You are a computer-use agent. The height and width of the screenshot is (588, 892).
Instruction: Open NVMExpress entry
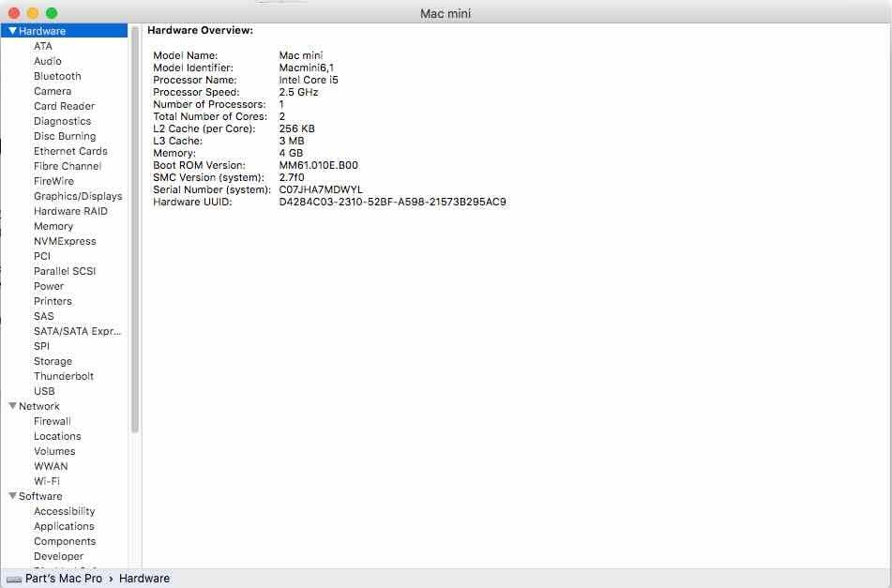65,241
